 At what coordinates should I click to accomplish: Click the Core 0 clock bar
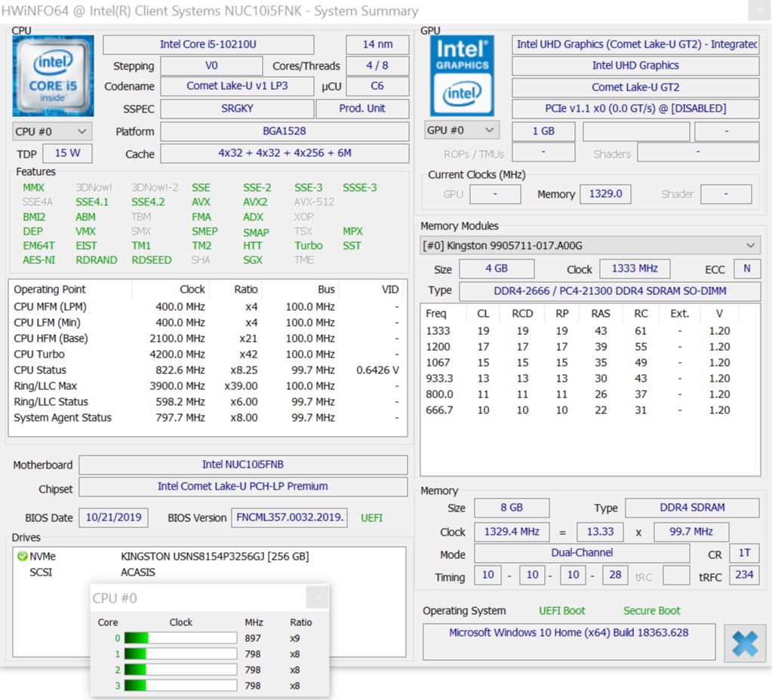180,638
